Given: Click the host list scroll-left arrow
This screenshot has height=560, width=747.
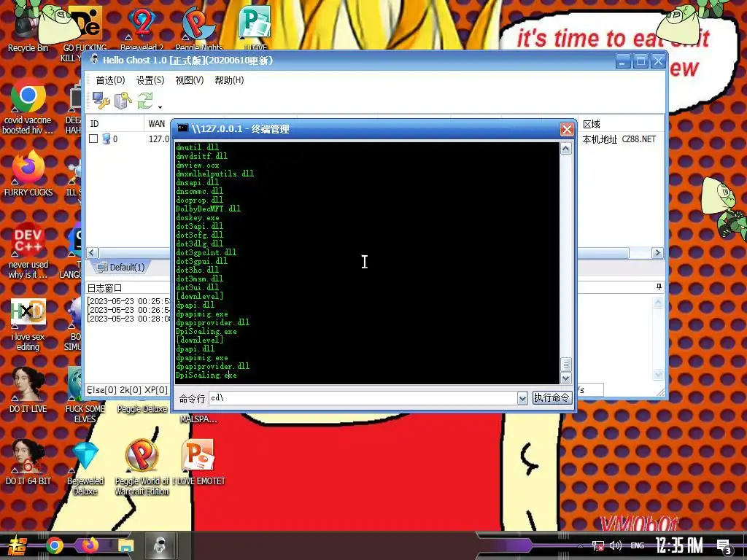Looking at the screenshot, I should [x=92, y=252].
